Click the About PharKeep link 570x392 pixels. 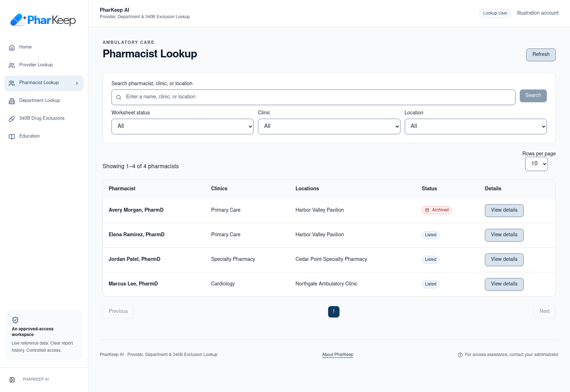point(337,355)
